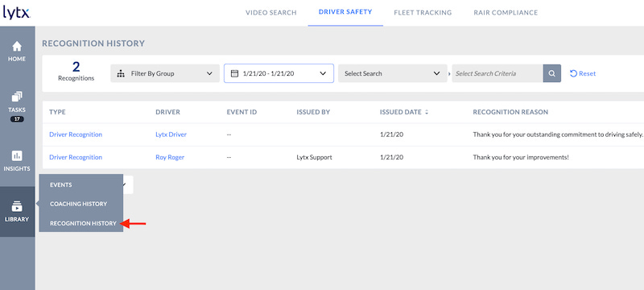Click the Lytx Support cell

point(314,157)
